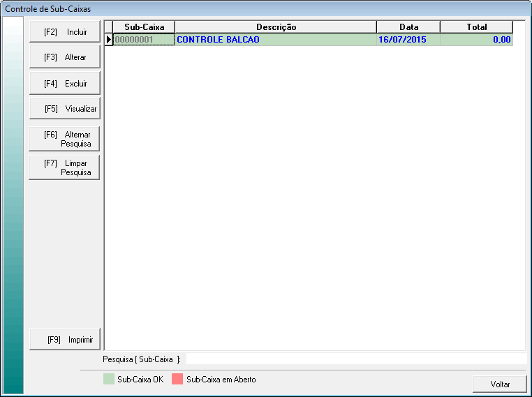532x397 pixels.
Task: Click the Voltar button
Action: click(500, 384)
